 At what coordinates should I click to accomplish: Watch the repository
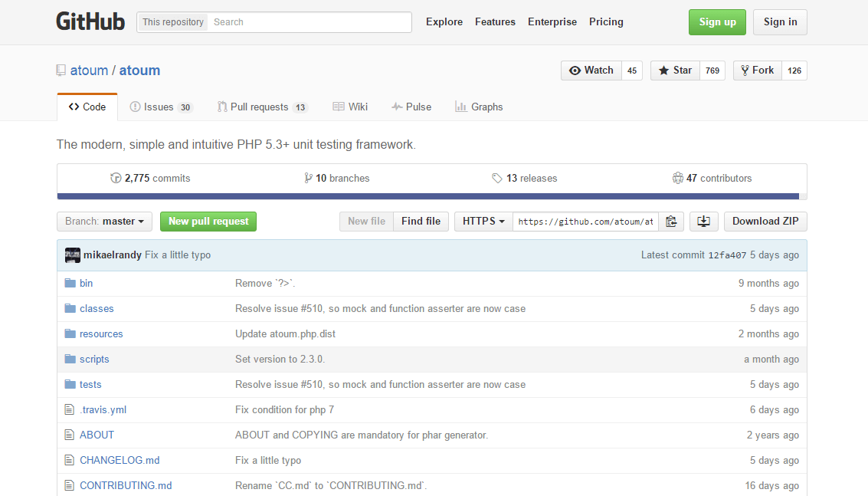click(x=591, y=71)
